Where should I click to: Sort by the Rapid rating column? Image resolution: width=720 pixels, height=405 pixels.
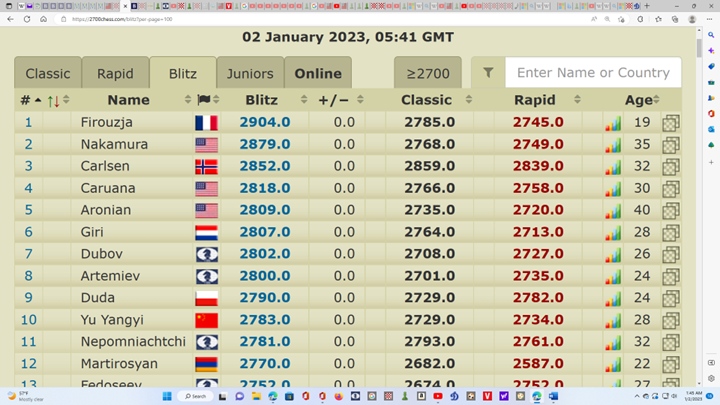[x=535, y=100]
